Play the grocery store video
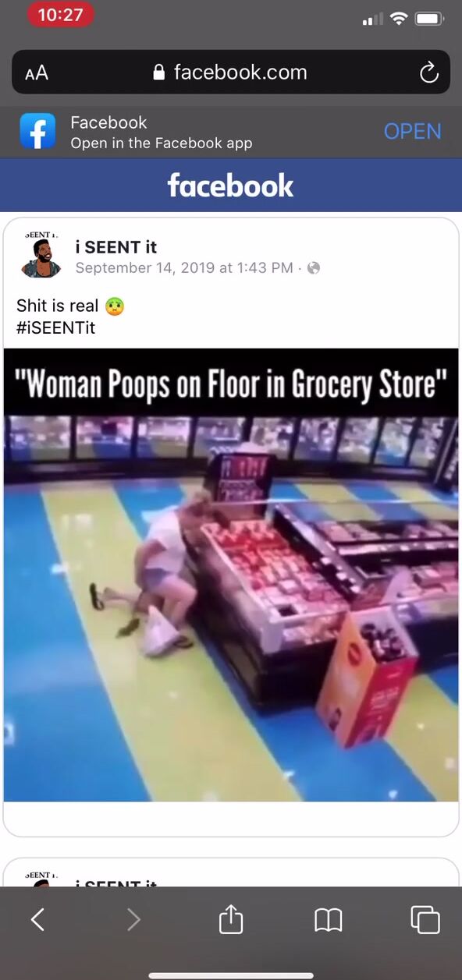Image resolution: width=462 pixels, height=980 pixels. 231,575
